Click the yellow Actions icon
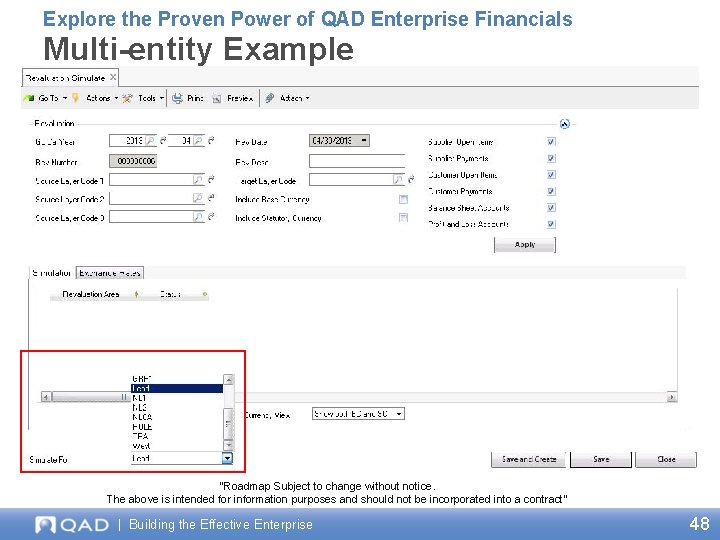The image size is (720, 540). click(75, 98)
